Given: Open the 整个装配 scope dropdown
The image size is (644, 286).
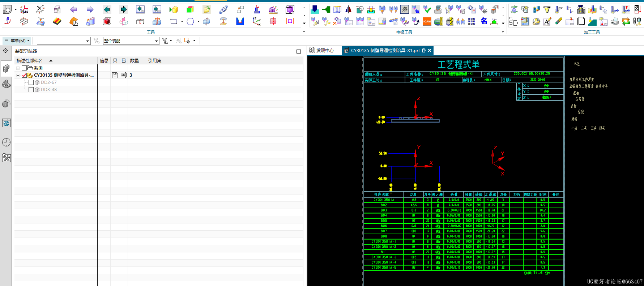Looking at the screenshot, I should [x=156, y=41].
